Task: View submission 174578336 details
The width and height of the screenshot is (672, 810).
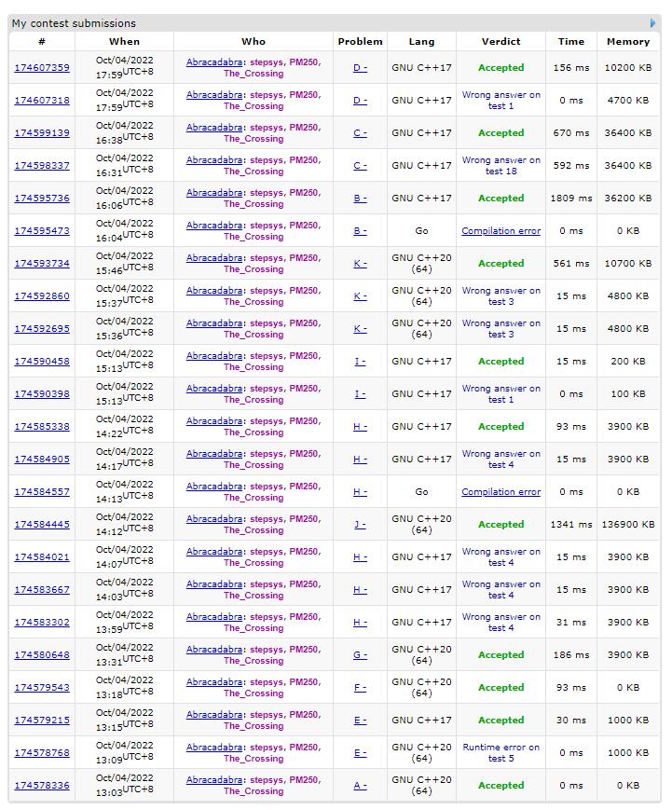Action: [x=42, y=786]
